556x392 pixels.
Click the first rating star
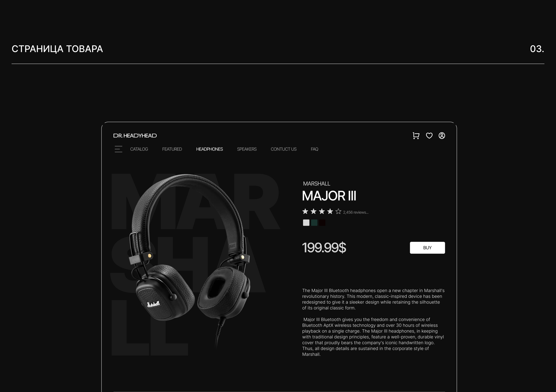click(305, 211)
